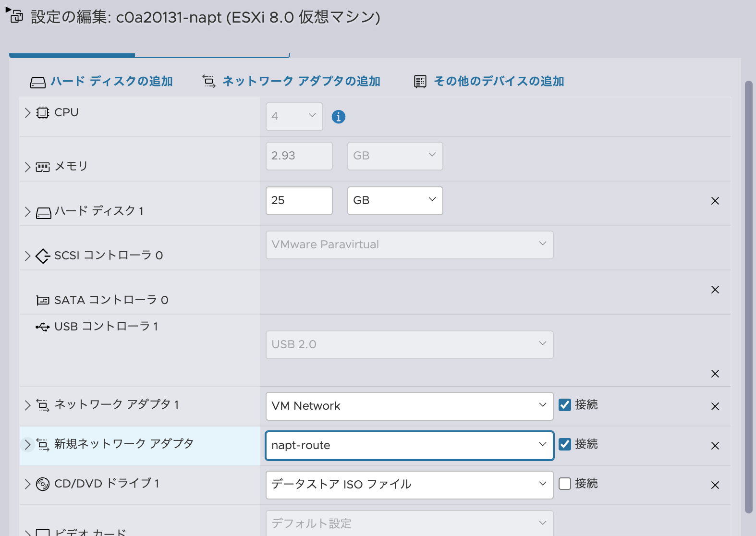756x536 pixels.
Task: Expand the CPU row chevron
Action: click(x=27, y=113)
